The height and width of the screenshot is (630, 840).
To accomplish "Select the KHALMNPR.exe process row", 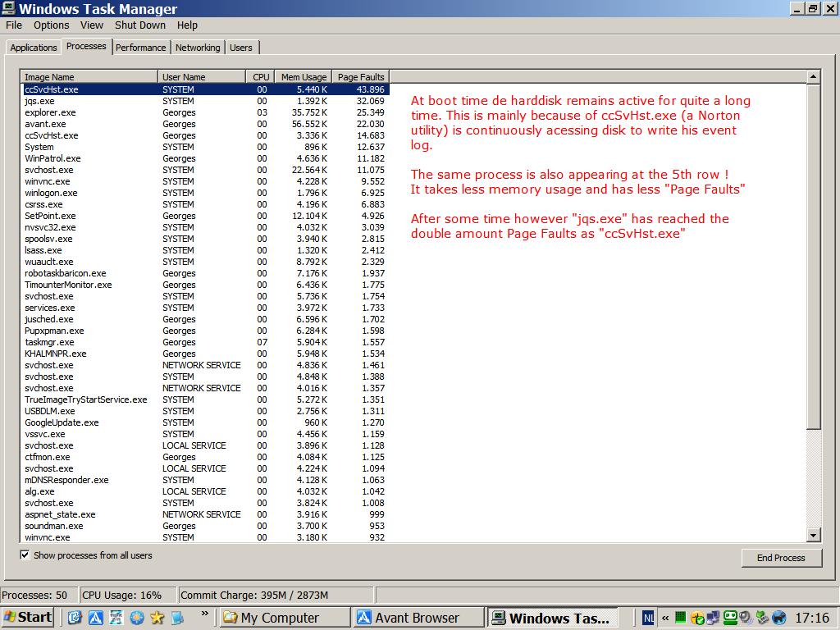I will click(205, 354).
